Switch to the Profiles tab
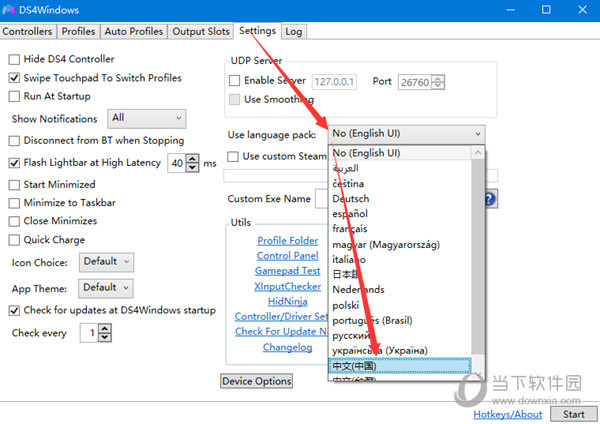The height and width of the screenshot is (424, 600). pyautogui.click(x=78, y=31)
